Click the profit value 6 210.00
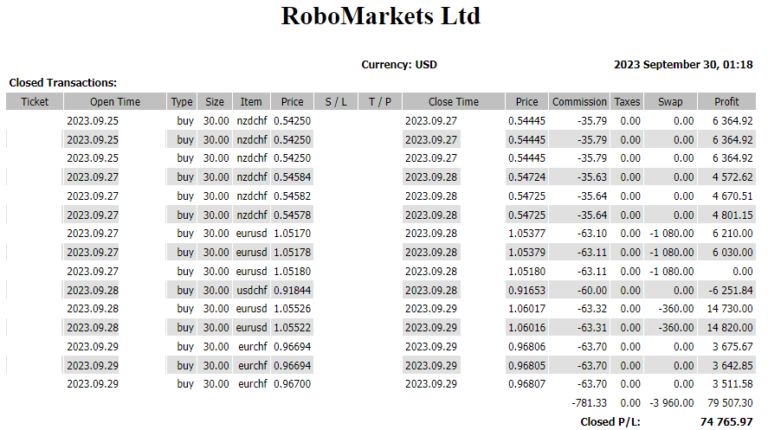768x430 pixels. click(732, 234)
